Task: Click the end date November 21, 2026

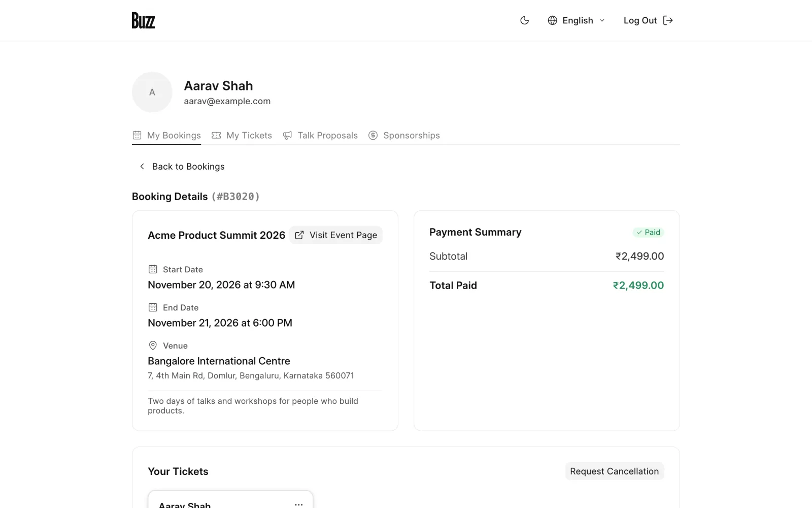Action: [220, 323]
